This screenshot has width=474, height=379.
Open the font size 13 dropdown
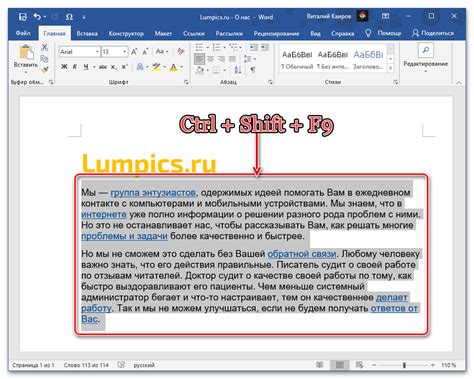[x=124, y=52]
